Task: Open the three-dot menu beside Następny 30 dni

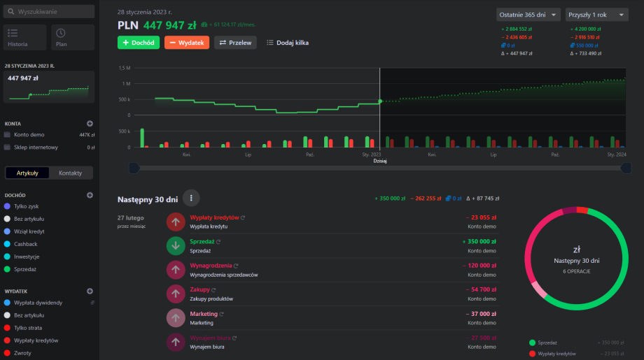Action: (x=191, y=198)
